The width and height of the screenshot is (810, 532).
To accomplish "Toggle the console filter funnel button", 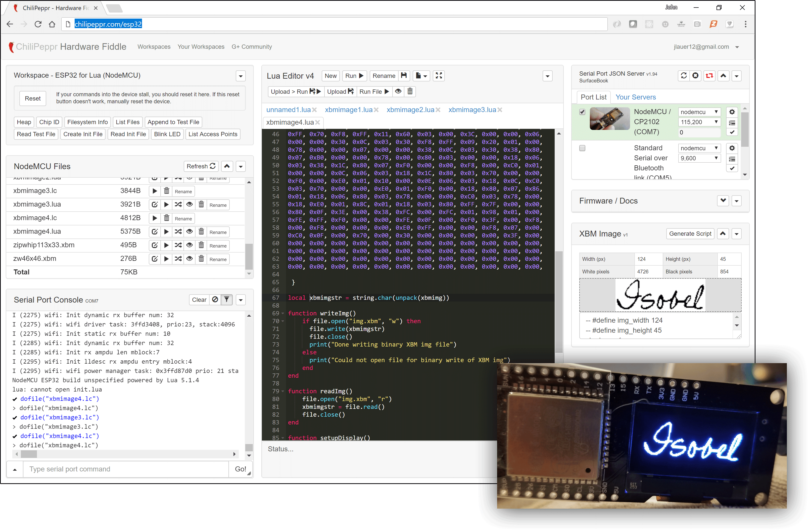I will 227,300.
